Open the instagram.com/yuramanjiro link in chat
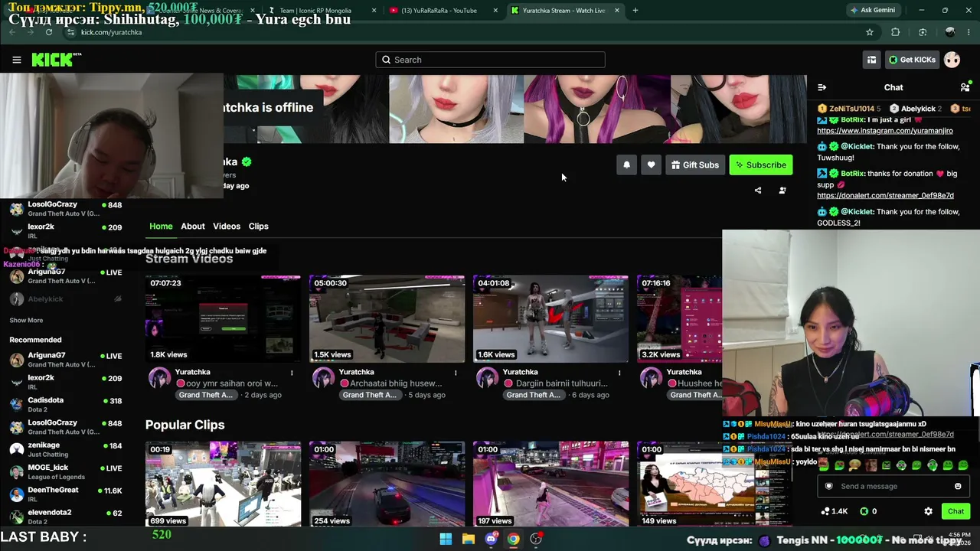This screenshot has height=551, width=980. coord(885,131)
